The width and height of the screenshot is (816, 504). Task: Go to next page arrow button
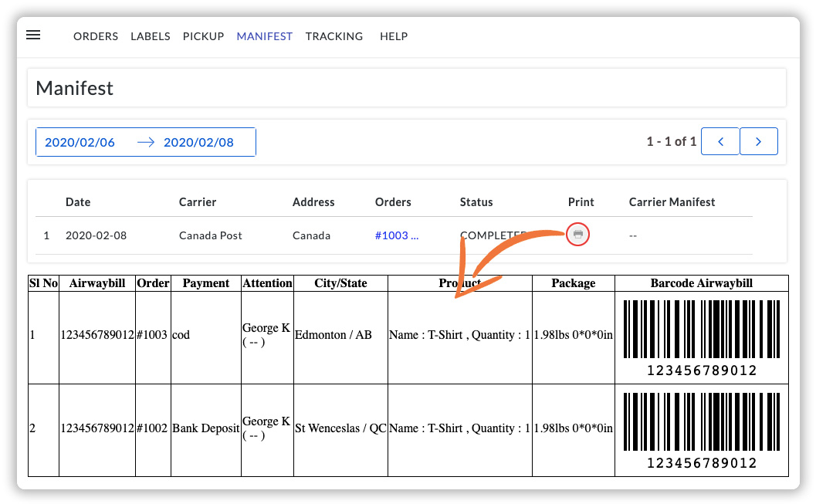point(759,141)
